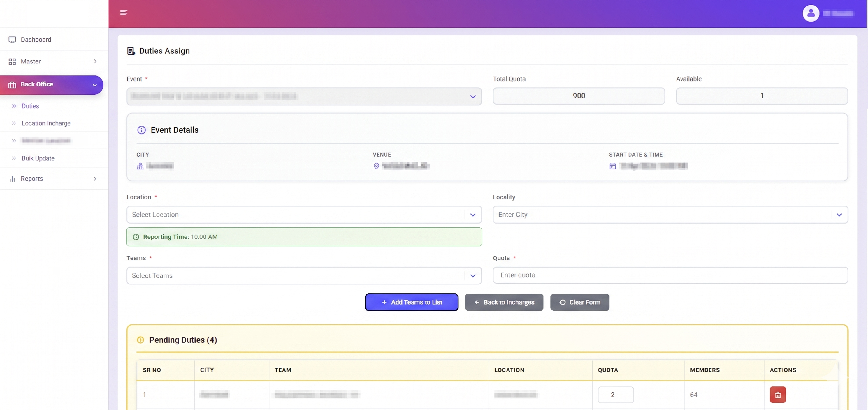Open the Location Incharge submenu item
868x410 pixels.
(x=54, y=123)
